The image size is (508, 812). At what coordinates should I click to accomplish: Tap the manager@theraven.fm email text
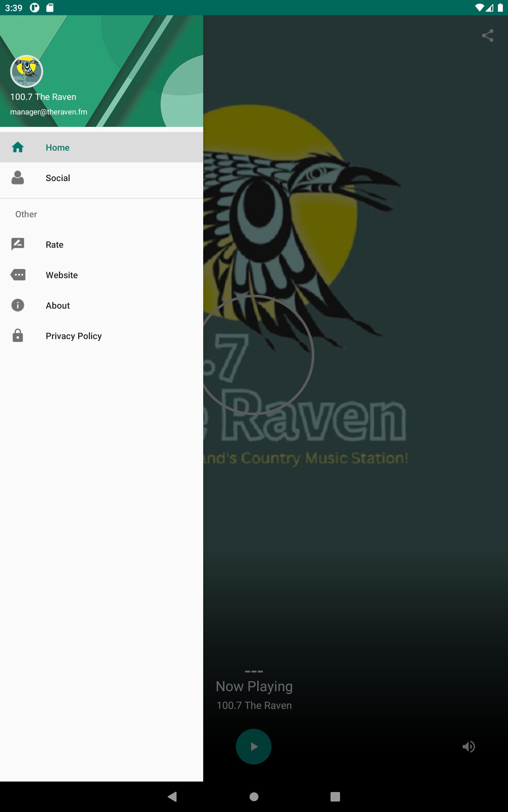click(49, 112)
